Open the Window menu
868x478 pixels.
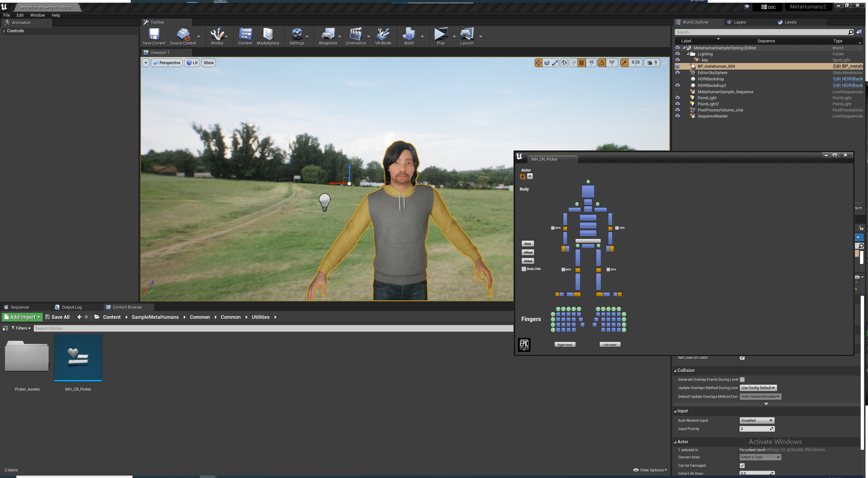[37, 15]
